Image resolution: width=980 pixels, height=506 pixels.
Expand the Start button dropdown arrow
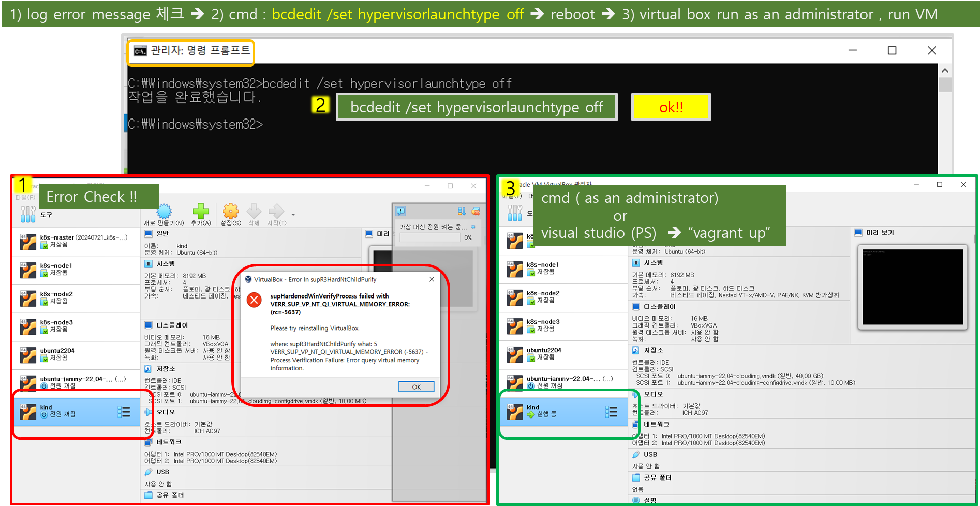click(x=293, y=215)
